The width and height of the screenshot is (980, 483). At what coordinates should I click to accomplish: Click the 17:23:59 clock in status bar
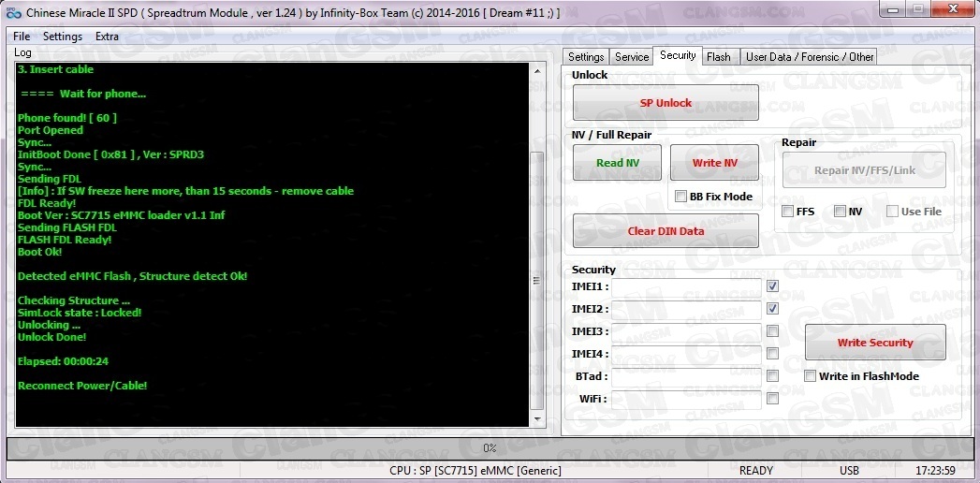tap(935, 471)
